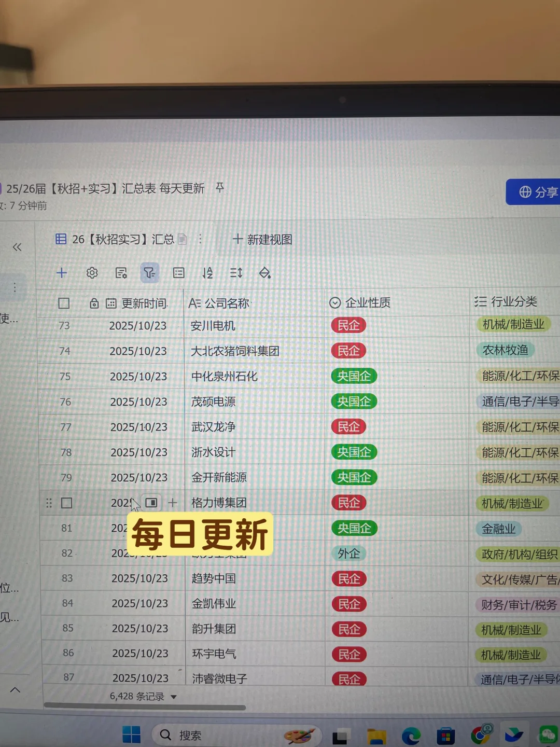Image resolution: width=560 pixels, height=747 pixels.
Task: Click the row height adjustment icon
Action: (x=235, y=272)
